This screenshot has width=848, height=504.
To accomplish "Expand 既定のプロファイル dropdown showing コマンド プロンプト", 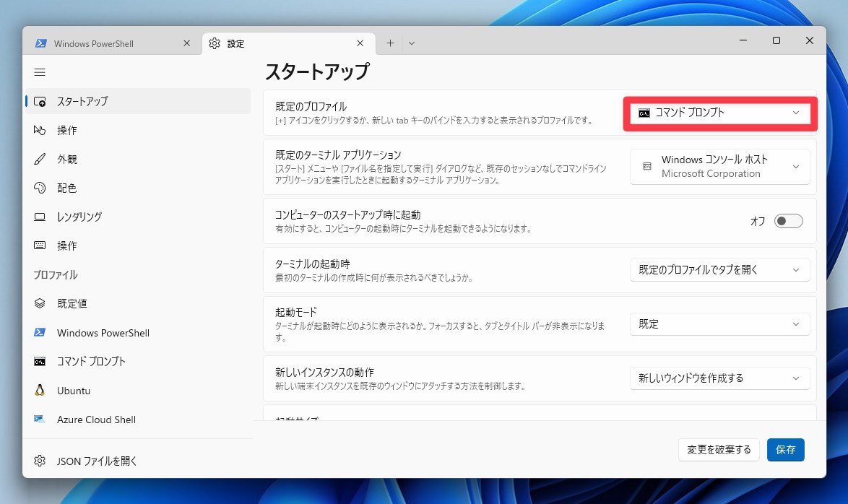I will point(719,113).
